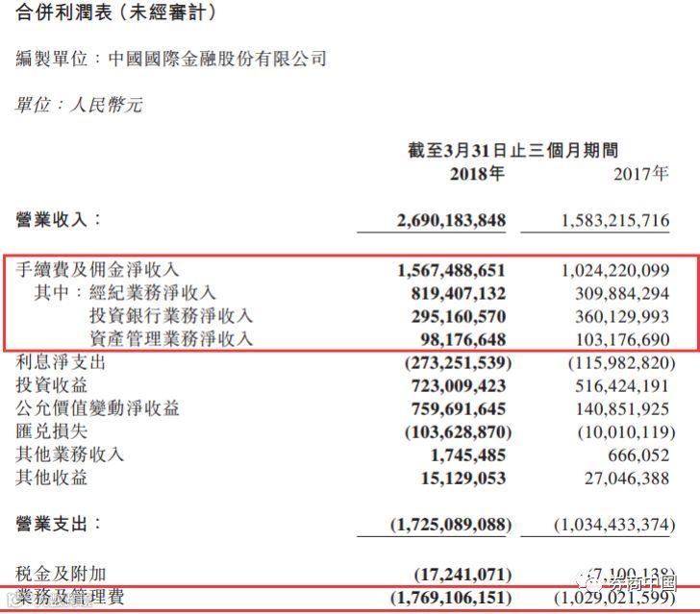The width and height of the screenshot is (700, 614).
Task: Click the value 309,884,294
Action: (622, 294)
